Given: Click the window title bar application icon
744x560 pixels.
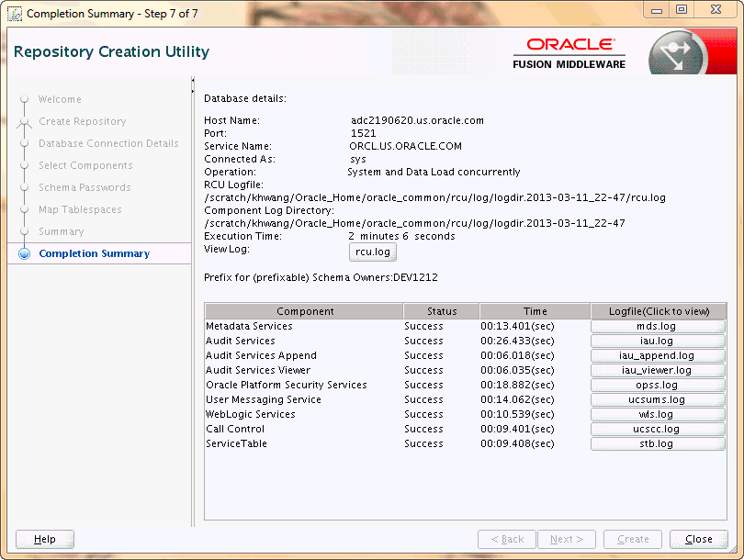Looking at the screenshot, I should (15, 14).
